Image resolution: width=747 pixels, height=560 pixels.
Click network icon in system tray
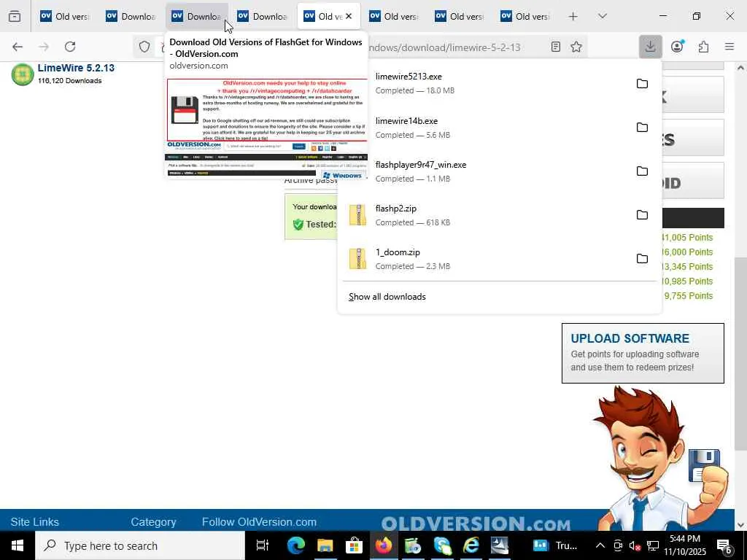(653, 546)
